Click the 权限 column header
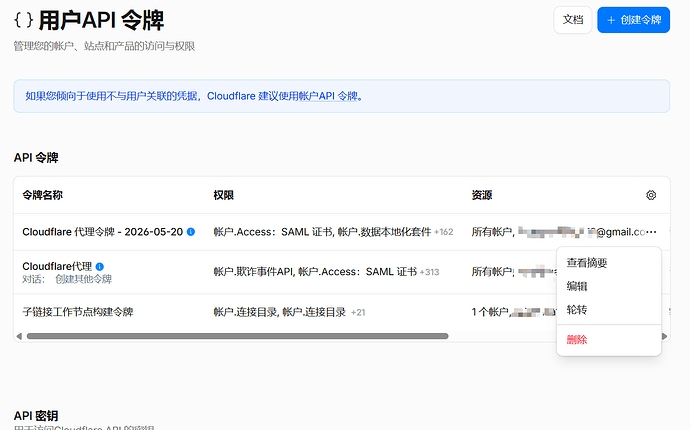Image resolution: width=690 pixels, height=430 pixels. click(x=224, y=195)
